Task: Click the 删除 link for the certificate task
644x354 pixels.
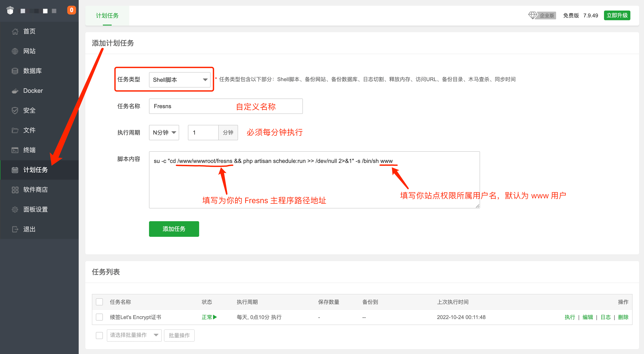Action: 623,317
